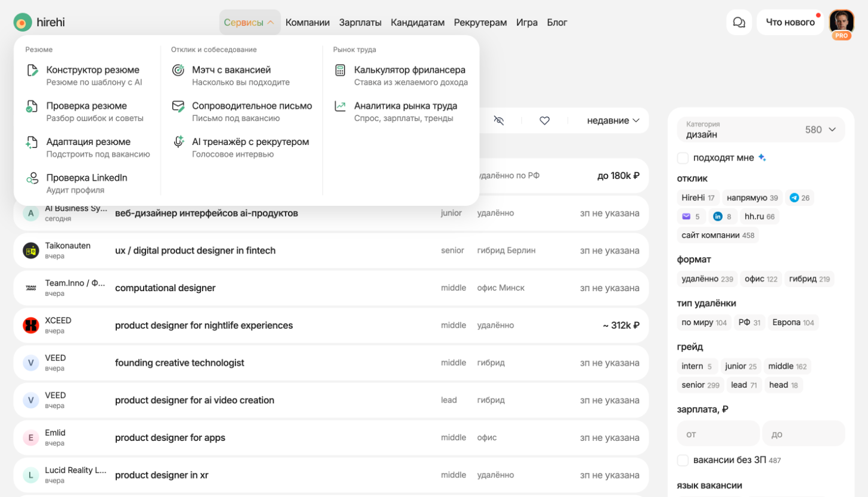The height and width of the screenshot is (497, 868).
Task: Toggle удалённо format filter
Action: coord(707,279)
